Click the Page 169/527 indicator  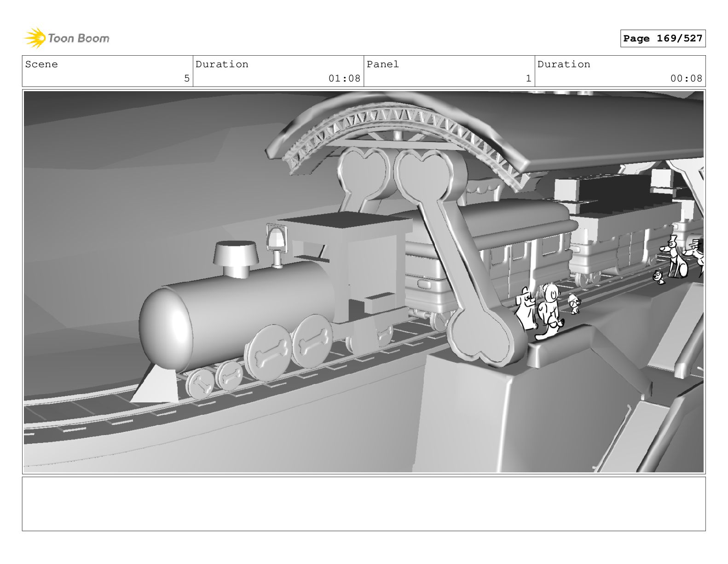663,39
